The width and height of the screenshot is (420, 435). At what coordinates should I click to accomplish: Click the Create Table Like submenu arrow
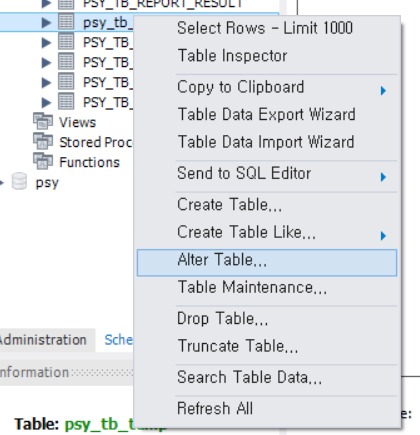[x=383, y=236]
